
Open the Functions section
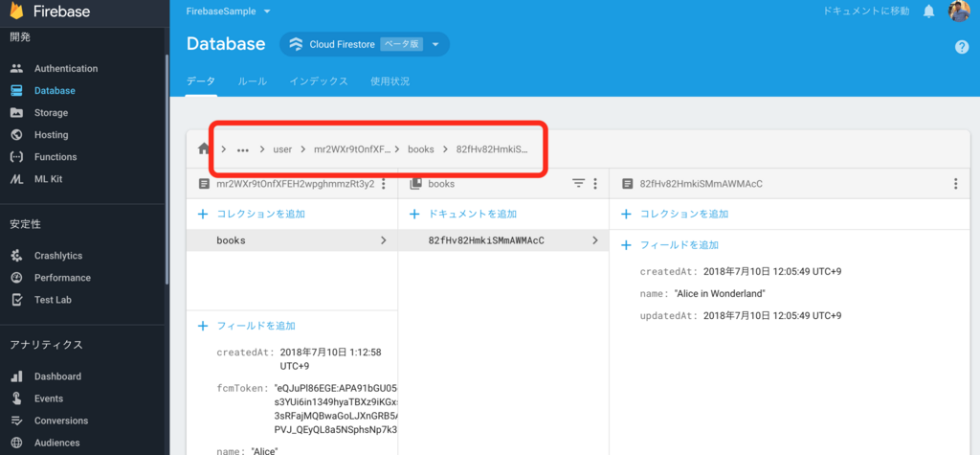(55, 156)
